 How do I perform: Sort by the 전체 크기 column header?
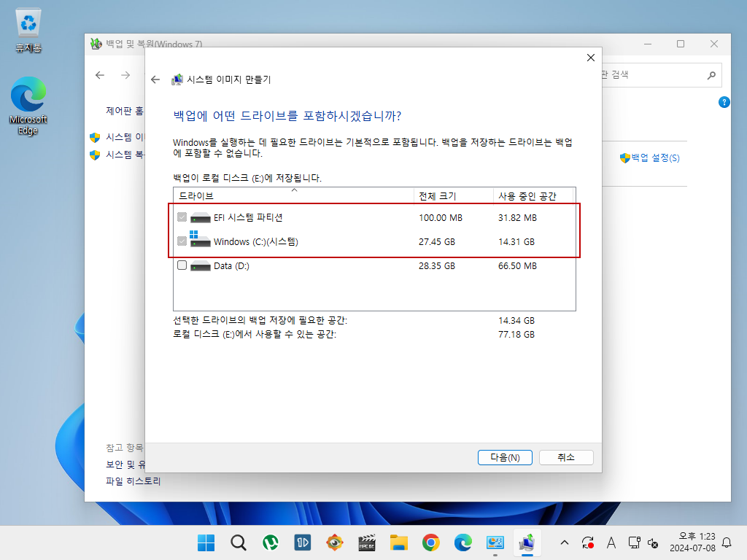click(454, 195)
